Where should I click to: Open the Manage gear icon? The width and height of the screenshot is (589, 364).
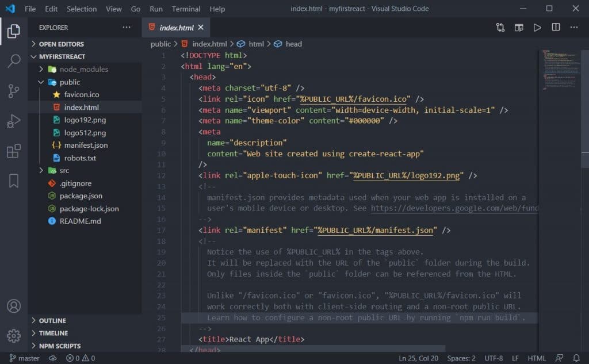pos(14,336)
